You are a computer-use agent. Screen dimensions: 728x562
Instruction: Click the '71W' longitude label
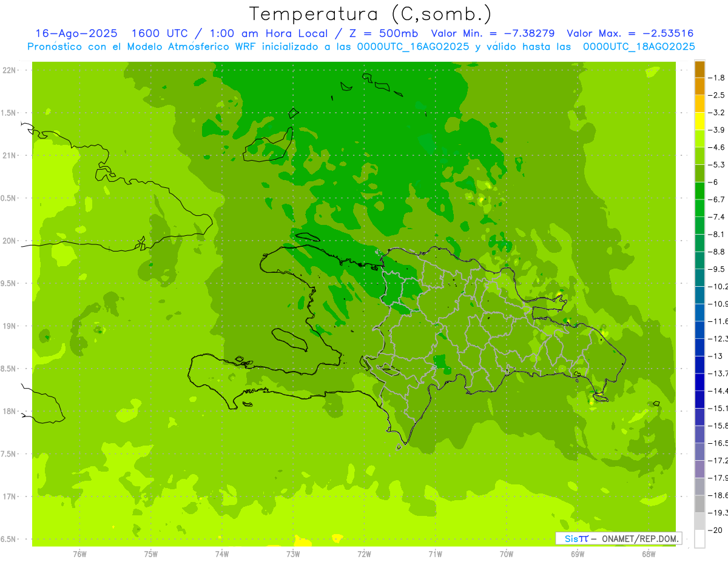click(x=435, y=554)
